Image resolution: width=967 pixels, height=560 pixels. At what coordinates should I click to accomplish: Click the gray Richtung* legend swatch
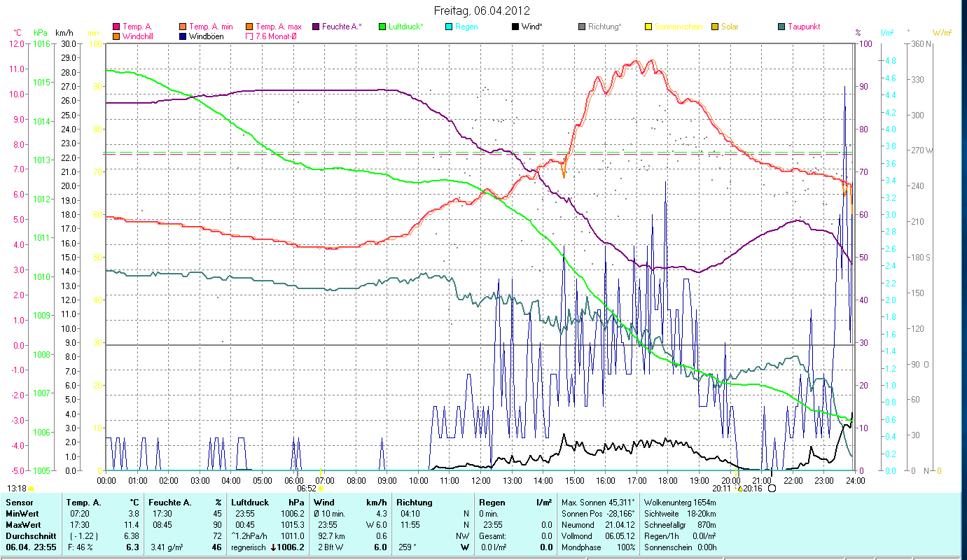click(x=582, y=27)
